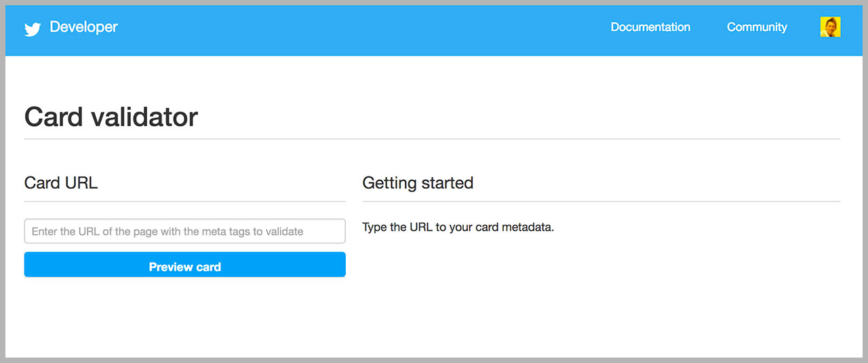Click the blank area below the instruction text
The height and width of the screenshot is (363, 868).
click(x=601, y=292)
